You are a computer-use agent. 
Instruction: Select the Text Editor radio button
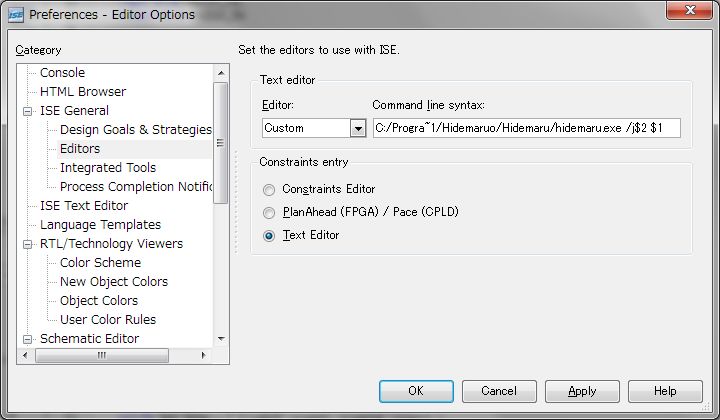267,235
